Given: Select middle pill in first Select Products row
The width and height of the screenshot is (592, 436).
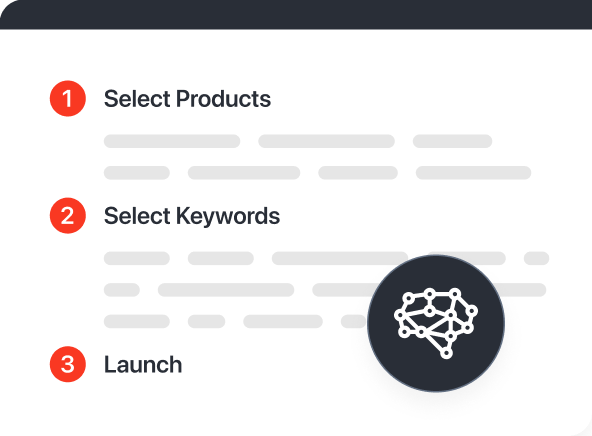Looking at the screenshot, I should point(327,141).
